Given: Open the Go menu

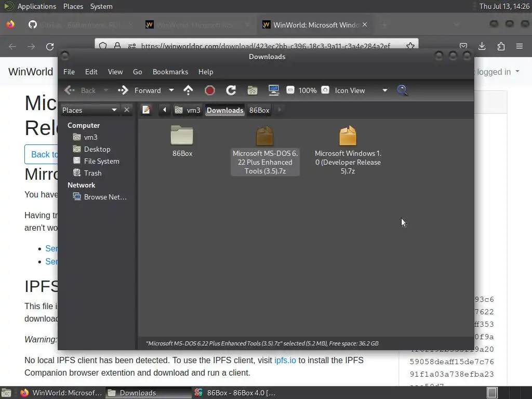Looking at the screenshot, I should 137,72.
